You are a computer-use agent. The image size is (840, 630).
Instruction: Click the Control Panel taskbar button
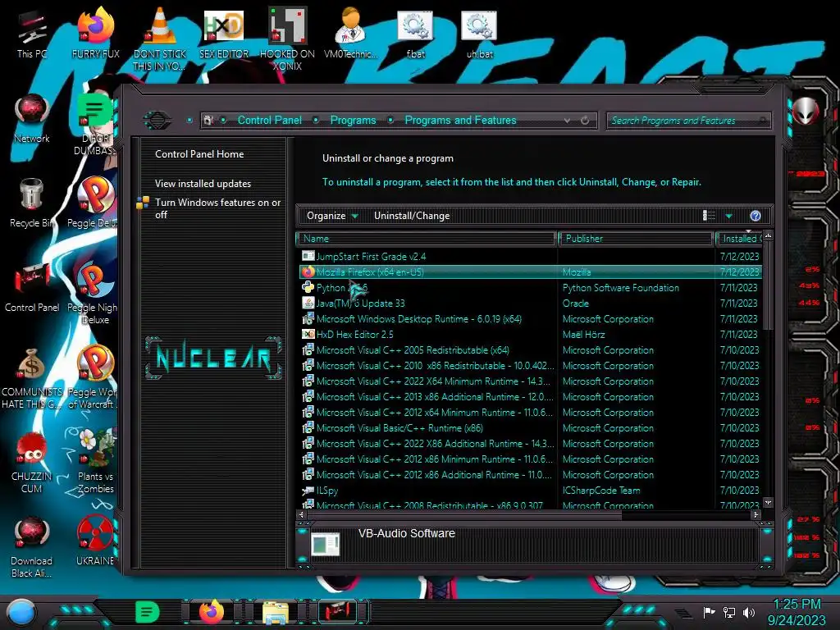[x=338, y=611]
